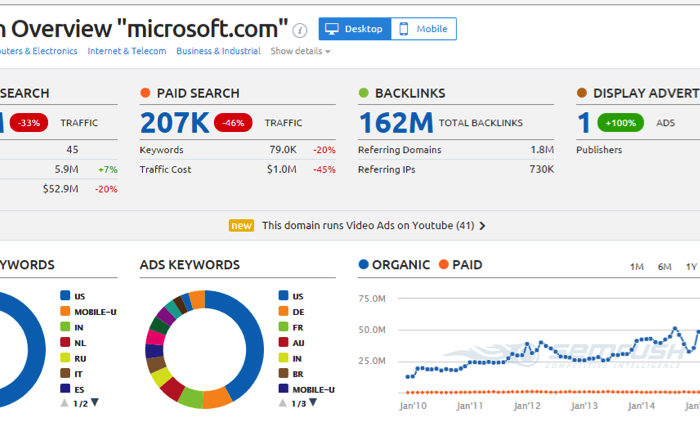The height and width of the screenshot is (432, 700).
Task: Click the Jan'12 axis label on chart
Action: pyautogui.click(x=527, y=406)
